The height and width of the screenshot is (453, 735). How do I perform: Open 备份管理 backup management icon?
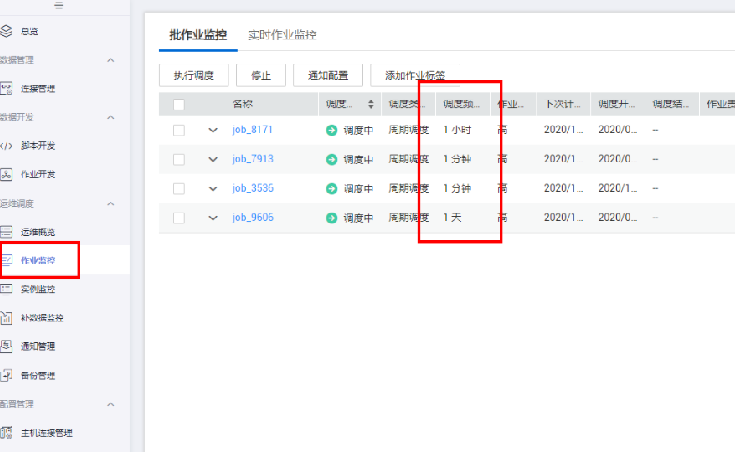6,375
